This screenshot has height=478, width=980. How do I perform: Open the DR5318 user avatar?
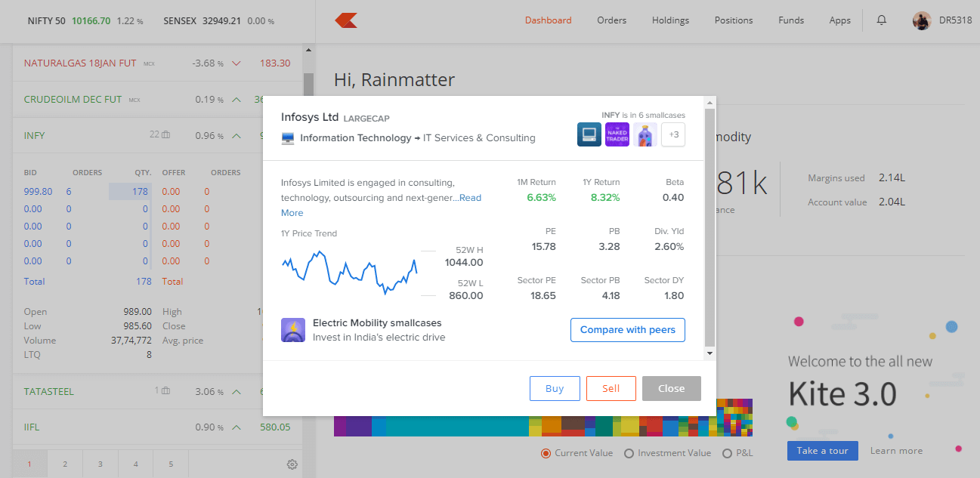tap(922, 20)
